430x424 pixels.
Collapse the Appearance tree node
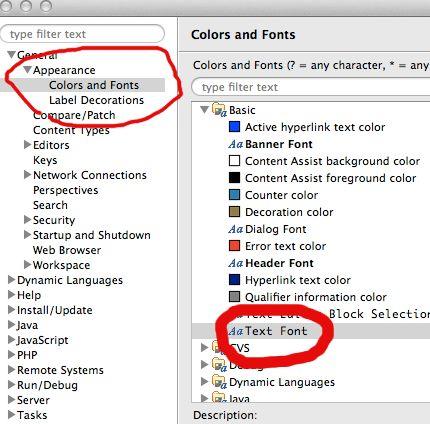coord(28,70)
